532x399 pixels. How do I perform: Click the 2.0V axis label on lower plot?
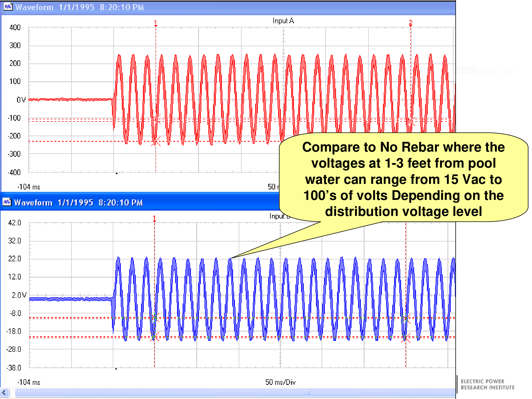[x=19, y=295]
